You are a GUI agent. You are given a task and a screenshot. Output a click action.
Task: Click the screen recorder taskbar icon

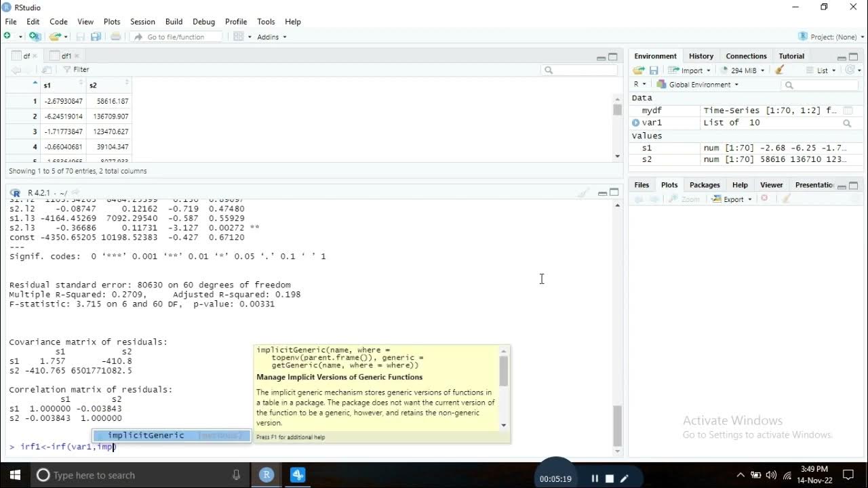[298, 475]
